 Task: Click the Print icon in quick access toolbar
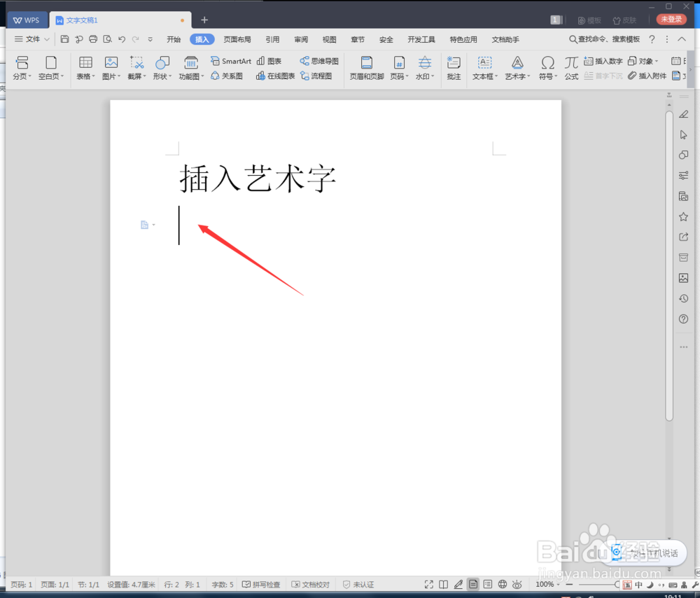coord(93,39)
